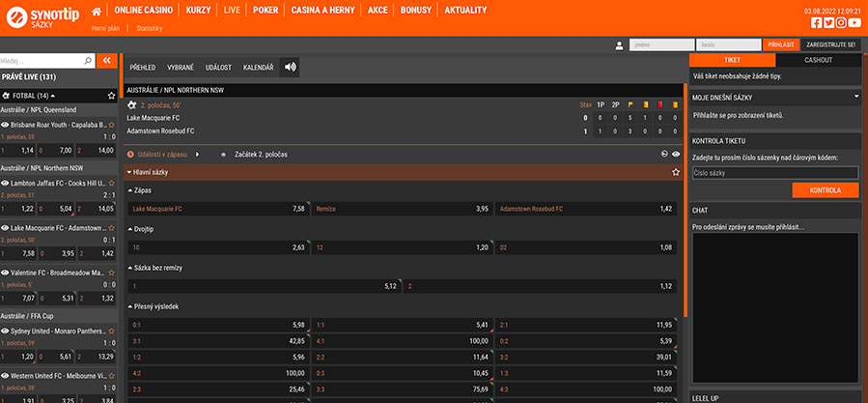Bet on Remíza odds 3,95

pyautogui.click(x=402, y=208)
